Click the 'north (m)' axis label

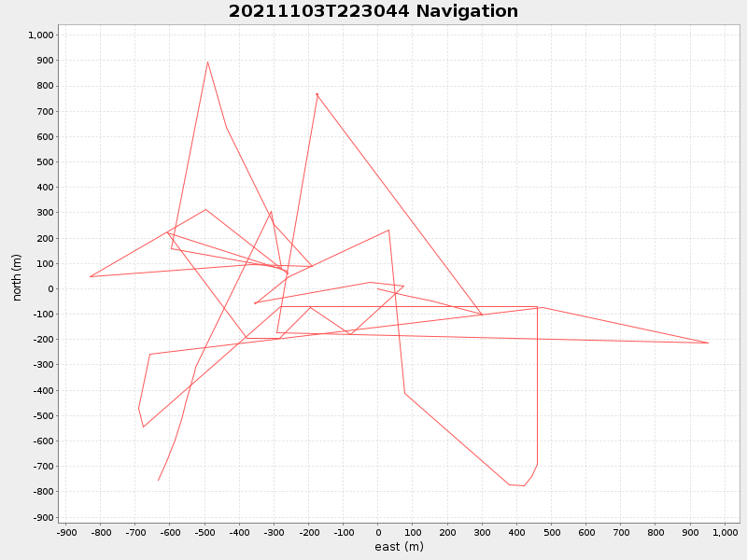point(17,277)
